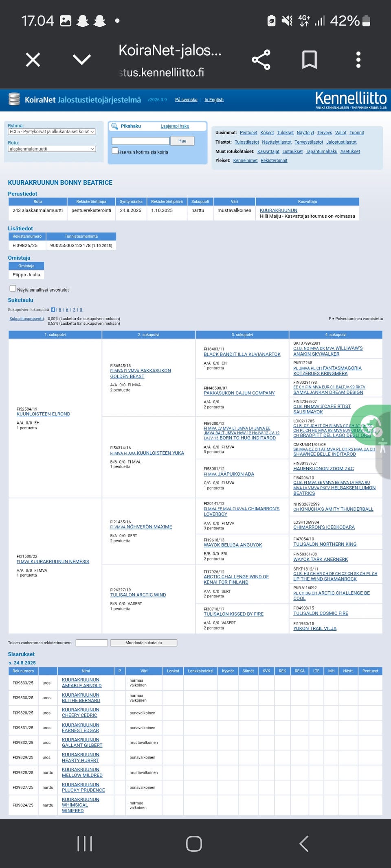Image resolution: width=391 pixels, height=868 pixels.
Task: Tap the Android back arrow
Action: (x=304, y=844)
